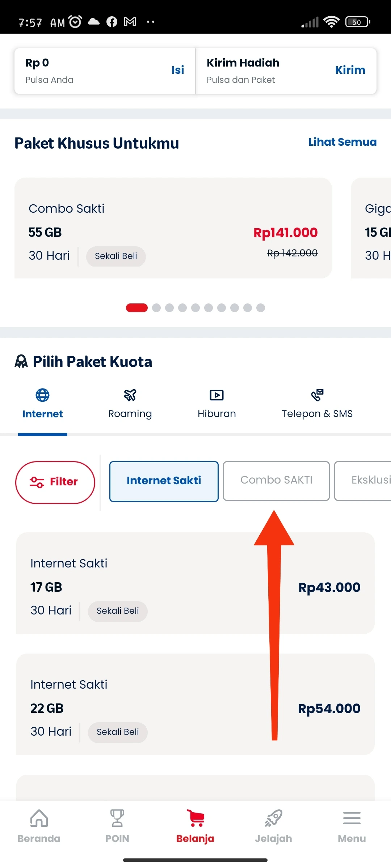The height and width of the screenshot is (868, 391).
Task: Open the hamburger Menu icon
Action: pos(352,818)
